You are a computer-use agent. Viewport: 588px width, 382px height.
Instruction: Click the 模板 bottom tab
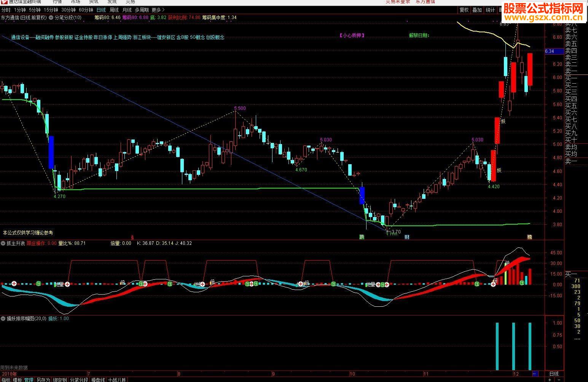click(18, 379)
